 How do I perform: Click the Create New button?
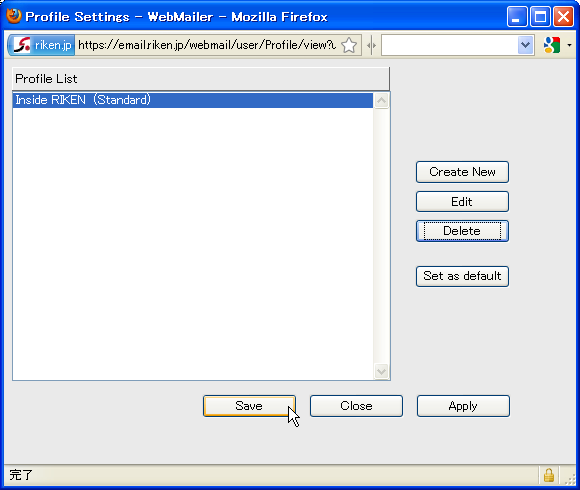(462, 172)
